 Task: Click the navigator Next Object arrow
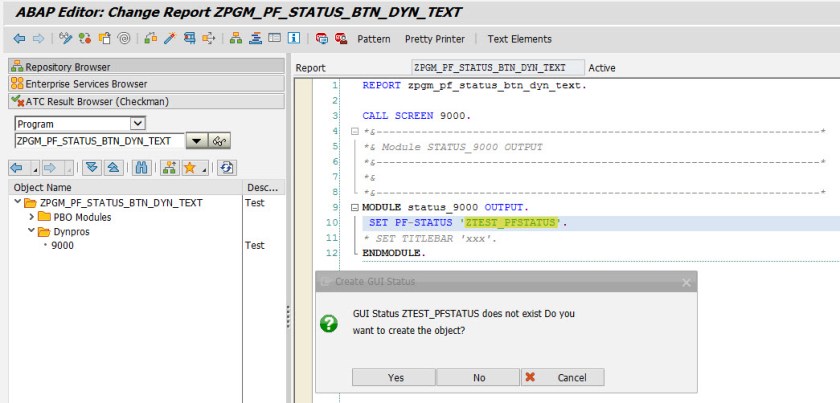click(x=50, y=168)
